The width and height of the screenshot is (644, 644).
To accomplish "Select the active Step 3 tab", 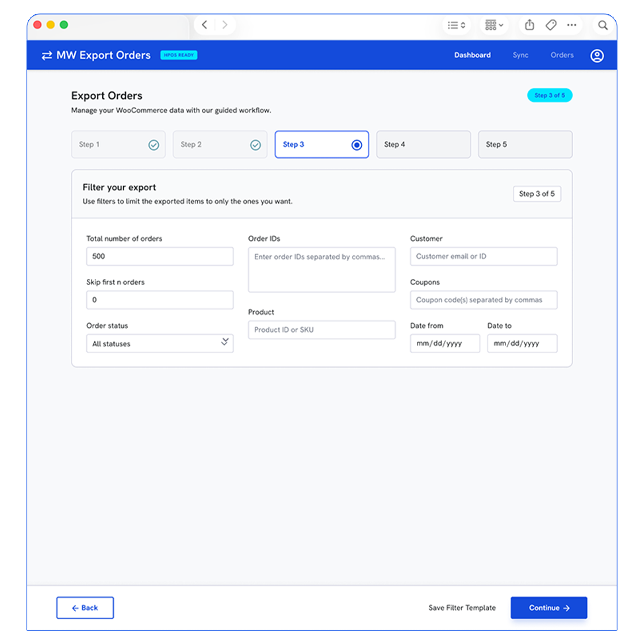I will (x=321, y=144).
